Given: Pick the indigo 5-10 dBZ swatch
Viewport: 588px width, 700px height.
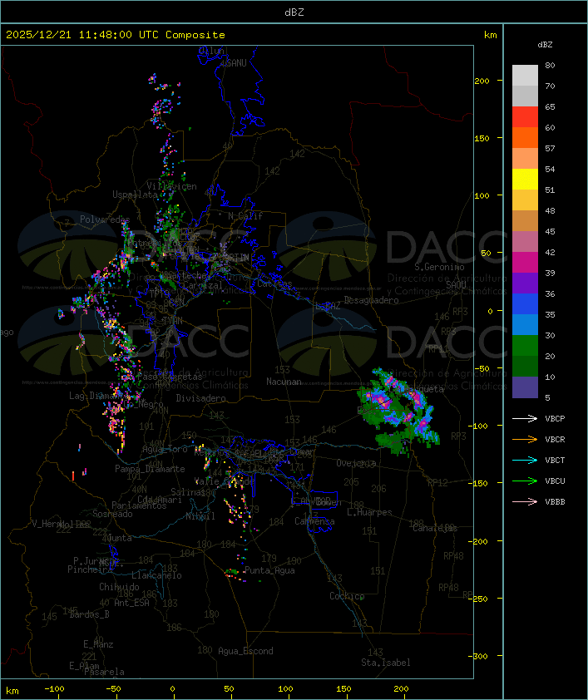Looking at the screenshot, I should 525,387.
